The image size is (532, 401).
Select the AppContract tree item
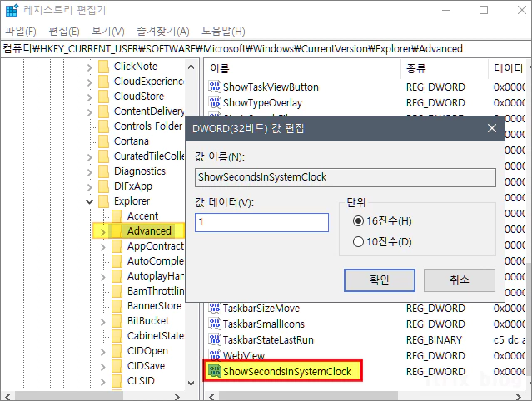coord(156,245)
